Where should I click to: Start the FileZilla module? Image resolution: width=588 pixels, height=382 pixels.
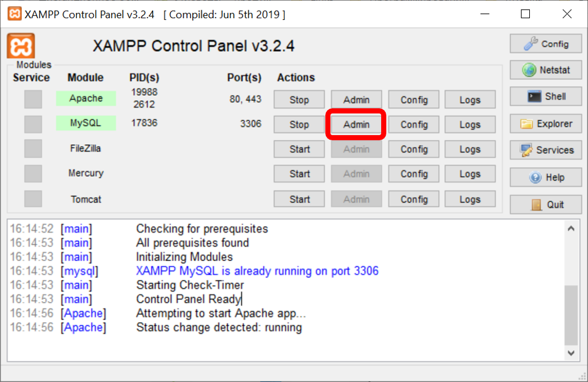(299, 149)
